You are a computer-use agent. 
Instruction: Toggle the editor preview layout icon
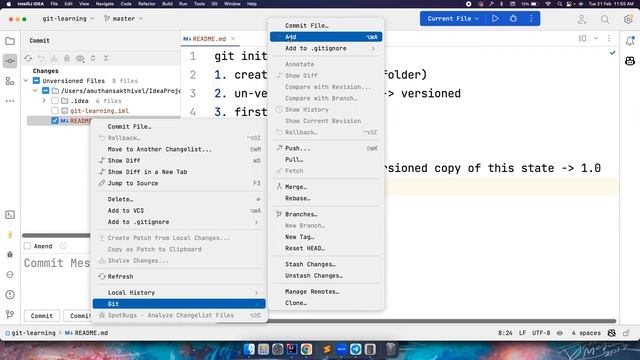click(582, 38)
